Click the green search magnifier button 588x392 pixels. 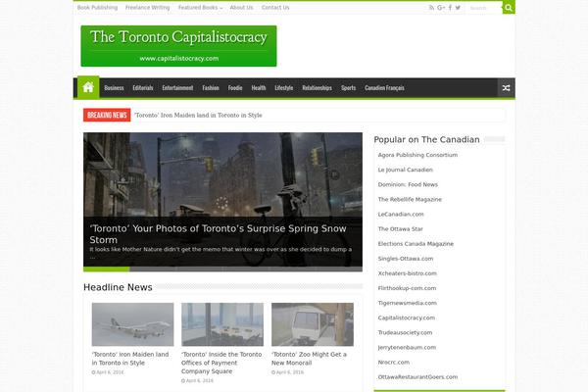[x=509, y=8]
